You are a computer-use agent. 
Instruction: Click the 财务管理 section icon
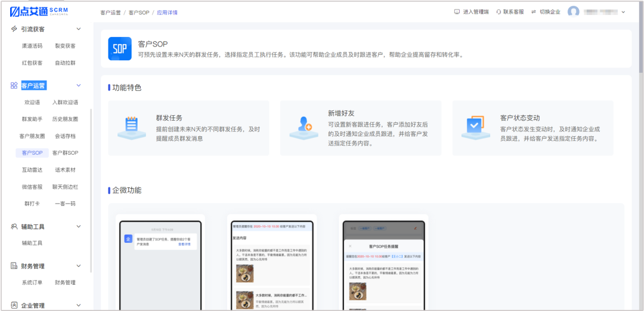14,266
